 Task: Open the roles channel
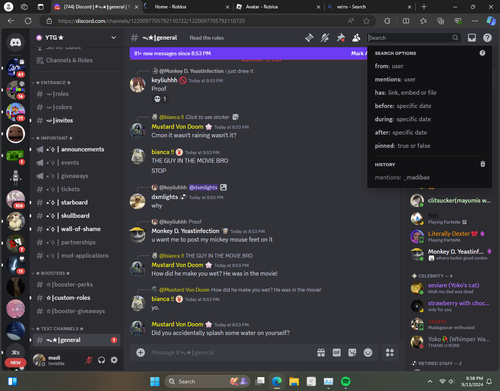[76, 94]
